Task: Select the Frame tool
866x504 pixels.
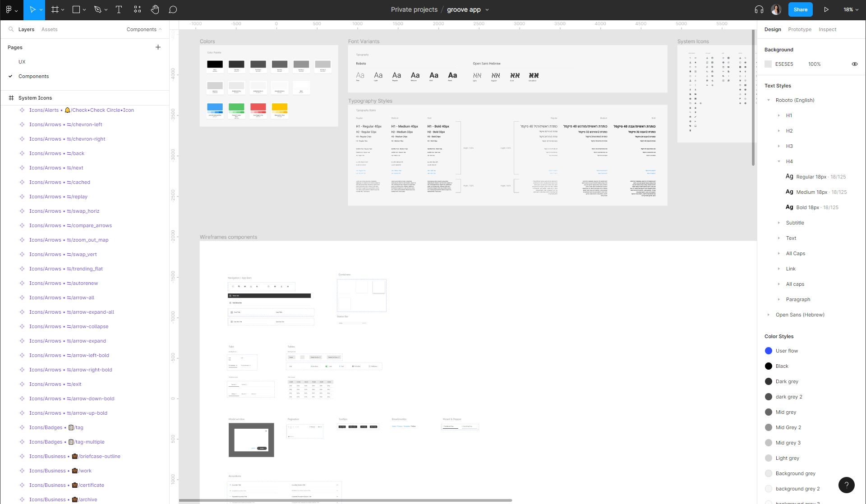Action: click(55, 9)
